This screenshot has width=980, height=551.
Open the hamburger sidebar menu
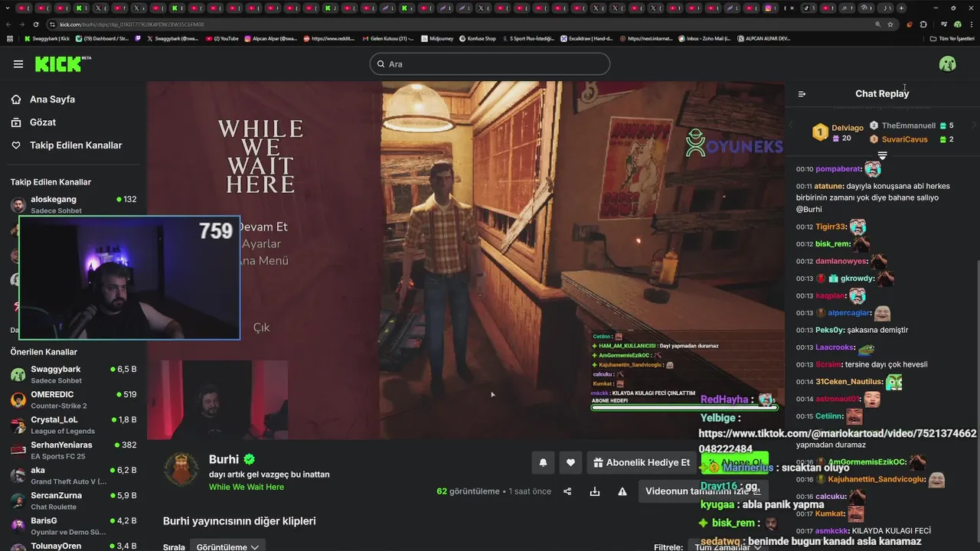pyautogui.click(x=18, y=64)
